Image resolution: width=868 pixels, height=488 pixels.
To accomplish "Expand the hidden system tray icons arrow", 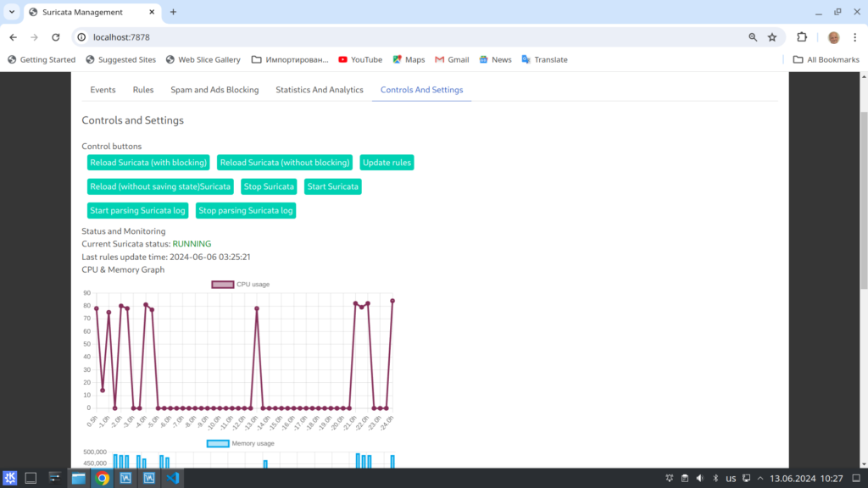I will [760, 478].
